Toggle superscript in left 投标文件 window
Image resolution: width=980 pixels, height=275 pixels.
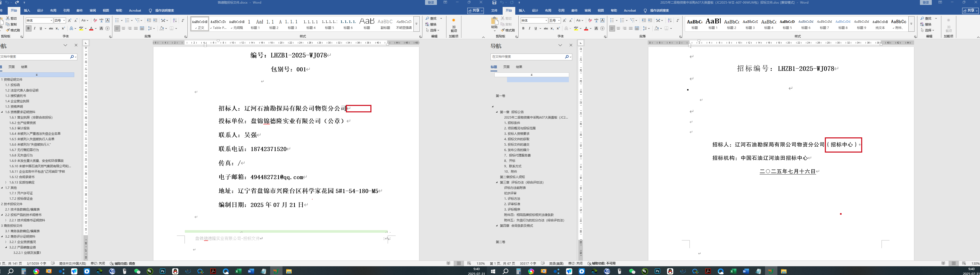coord(63,29)
